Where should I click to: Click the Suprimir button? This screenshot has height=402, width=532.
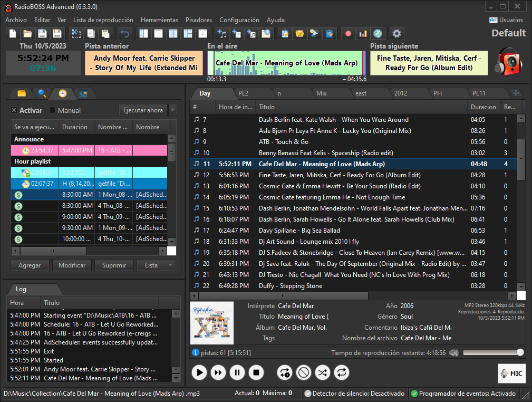[114, 265]
